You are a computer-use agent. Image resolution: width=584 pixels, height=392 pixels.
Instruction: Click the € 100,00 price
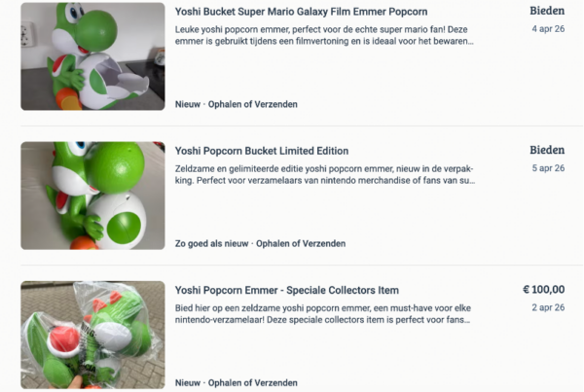(544, 289)
